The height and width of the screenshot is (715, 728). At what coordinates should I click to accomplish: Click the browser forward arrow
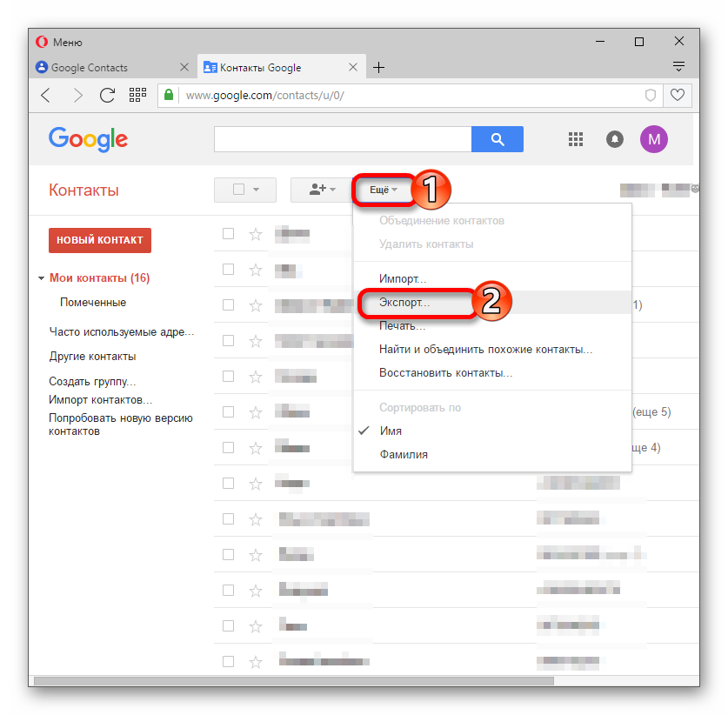point(78,96)
